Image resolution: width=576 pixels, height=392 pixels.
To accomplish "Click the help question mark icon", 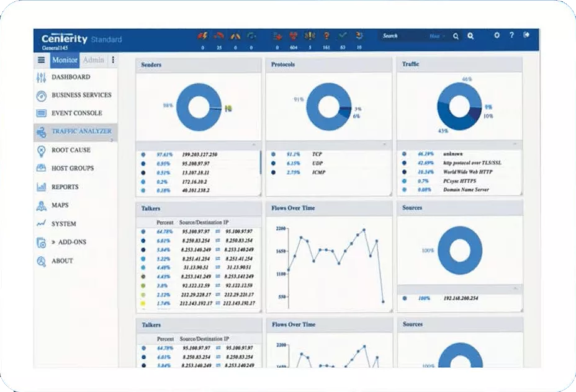I will click(x=511, y=35).
